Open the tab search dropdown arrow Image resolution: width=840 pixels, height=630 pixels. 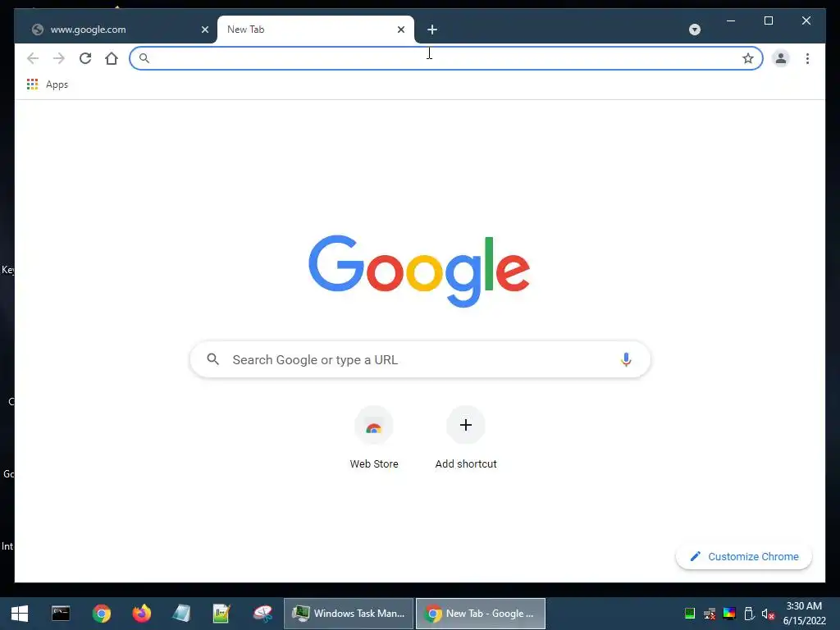(x=694, y=30)
